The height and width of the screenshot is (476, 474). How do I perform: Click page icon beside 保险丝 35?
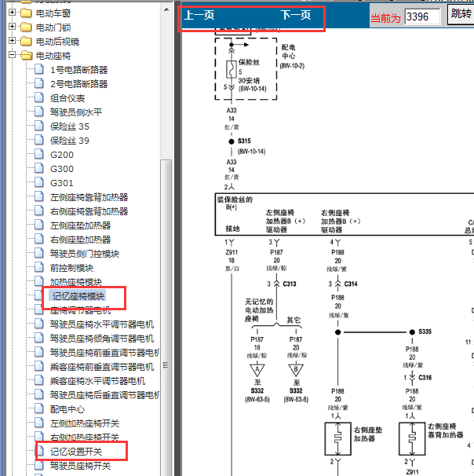pyautogui.click(x=38, y=126)
